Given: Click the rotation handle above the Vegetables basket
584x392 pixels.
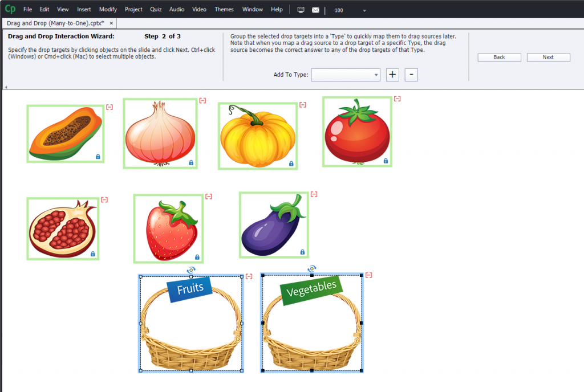Looking at the screenshot, I should (311, 268).
